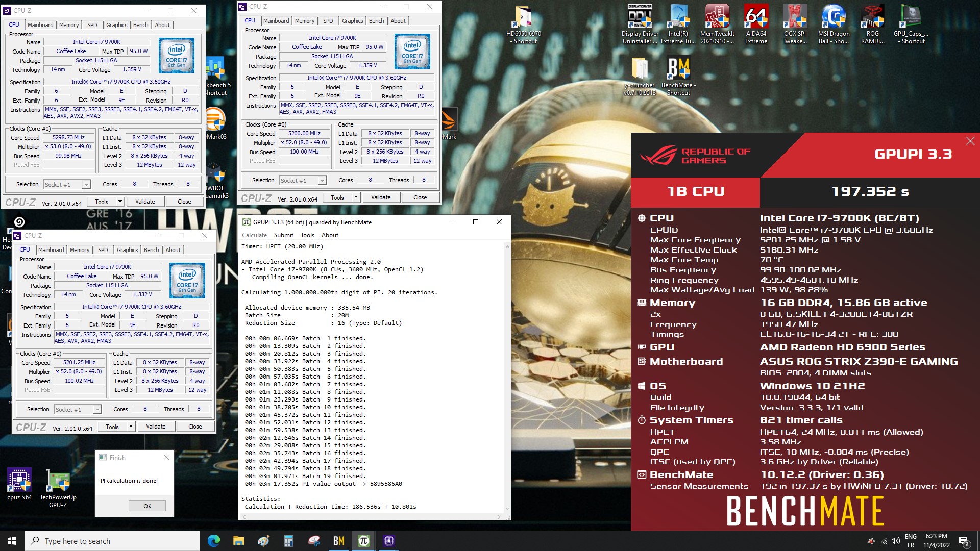The image size is (980, 551).
Task: Click Core Speed 5298.73 MHz value
Action: pyautogui.click(x=68, y=138)
